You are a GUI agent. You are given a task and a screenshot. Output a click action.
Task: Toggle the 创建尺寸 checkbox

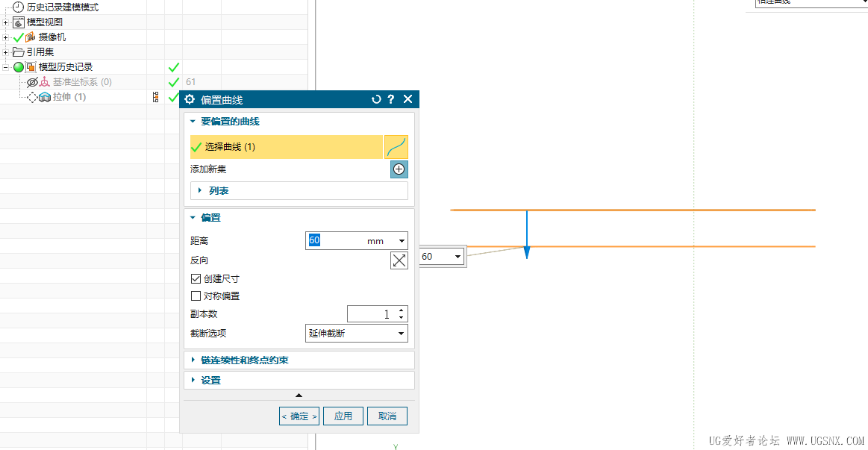(x=196, y=278)
